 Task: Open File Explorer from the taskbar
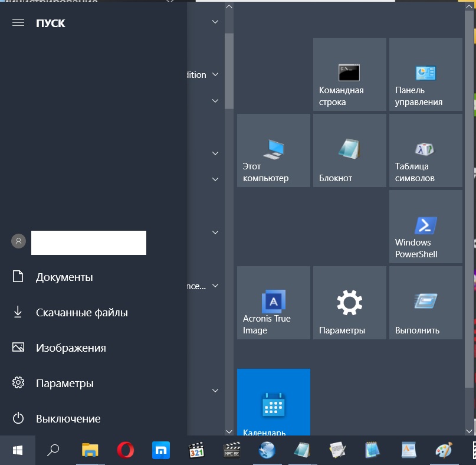90,450
